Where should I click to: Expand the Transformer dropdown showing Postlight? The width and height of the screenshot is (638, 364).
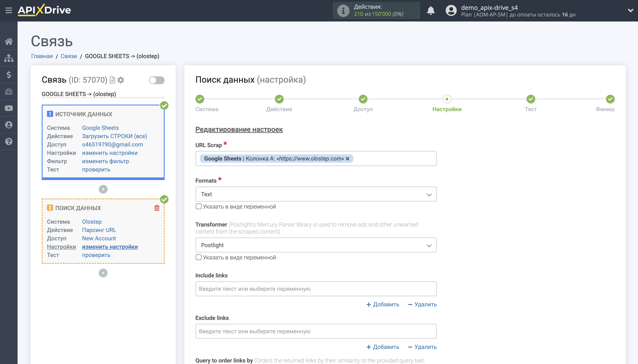(x=316, y=245)
